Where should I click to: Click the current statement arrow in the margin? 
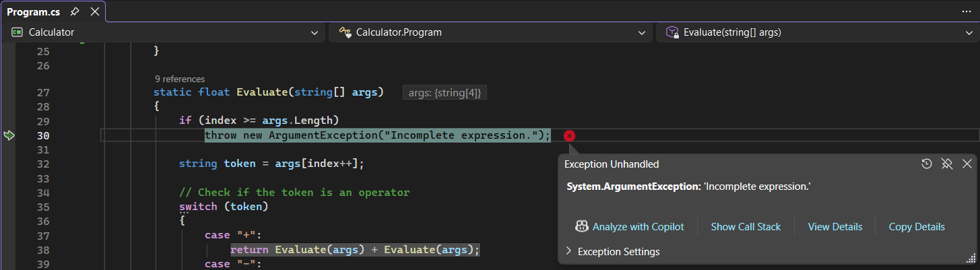click(9, 136)
